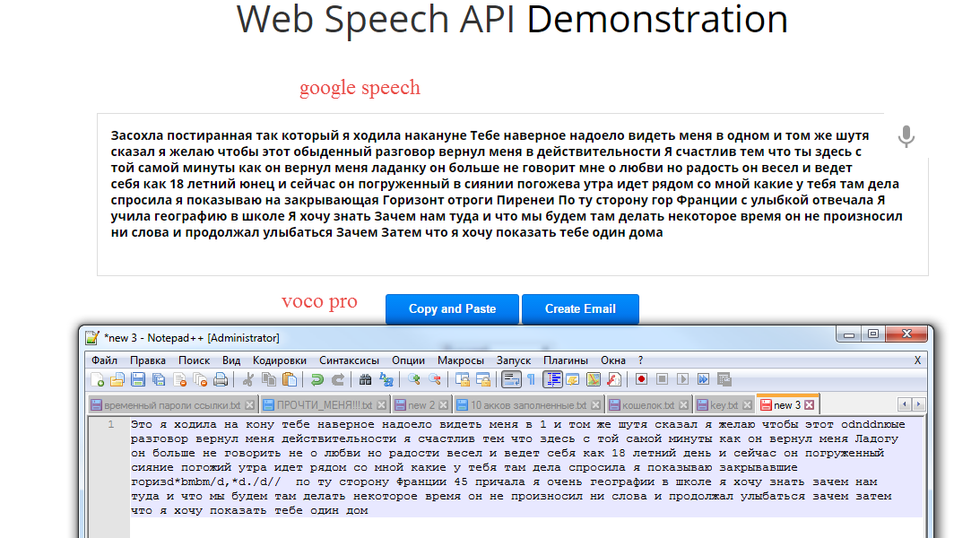The width and height of the screenshot is (980, 538).
Task: Click the Cut scissors icon
Action: click(248, 379)
